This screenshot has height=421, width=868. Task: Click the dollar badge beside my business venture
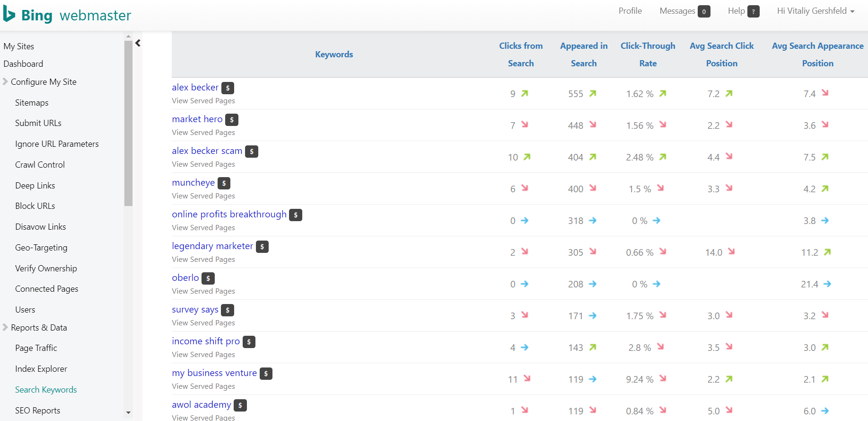click(266, 374)
